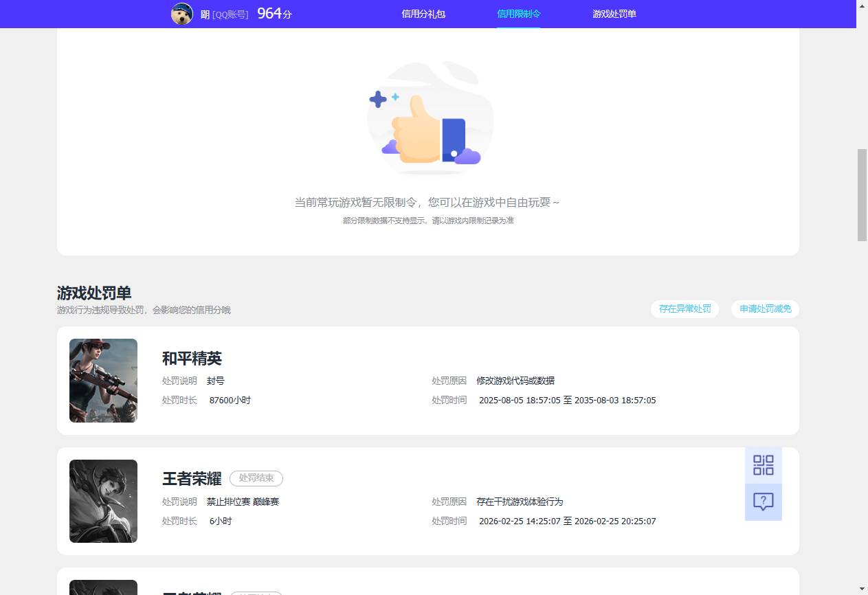Click the 游戏处罚单 section heading
868x595 pixels.
93,293
